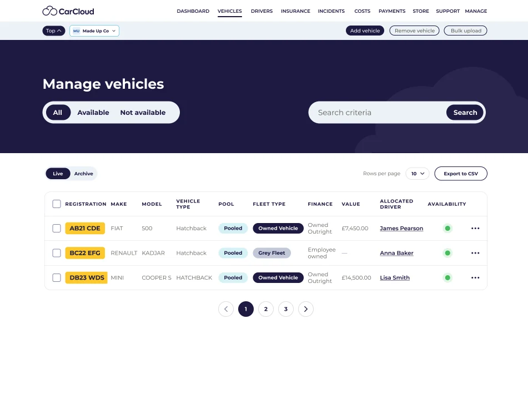
Task: Open the Payments menu
Action: click(392, 11)
